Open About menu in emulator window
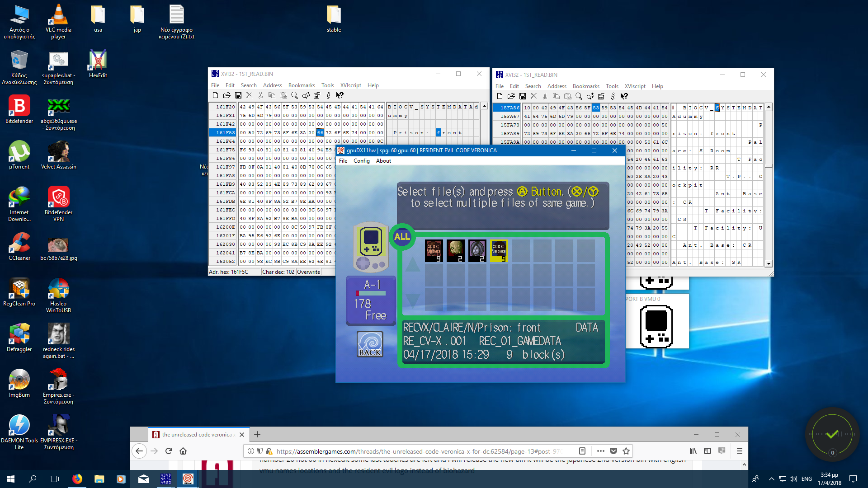The height and width of the screenshot is (488, 868). (383, 161)
